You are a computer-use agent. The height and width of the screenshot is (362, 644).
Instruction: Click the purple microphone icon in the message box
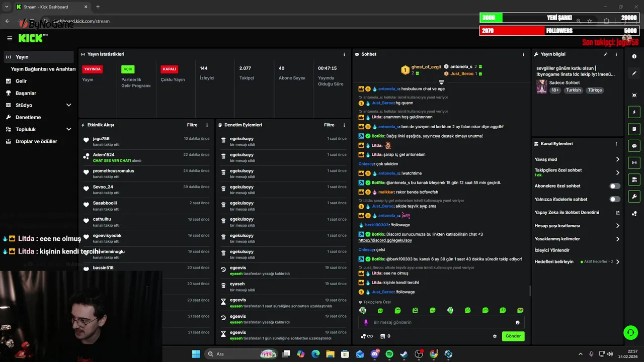[x=366, y=322]
